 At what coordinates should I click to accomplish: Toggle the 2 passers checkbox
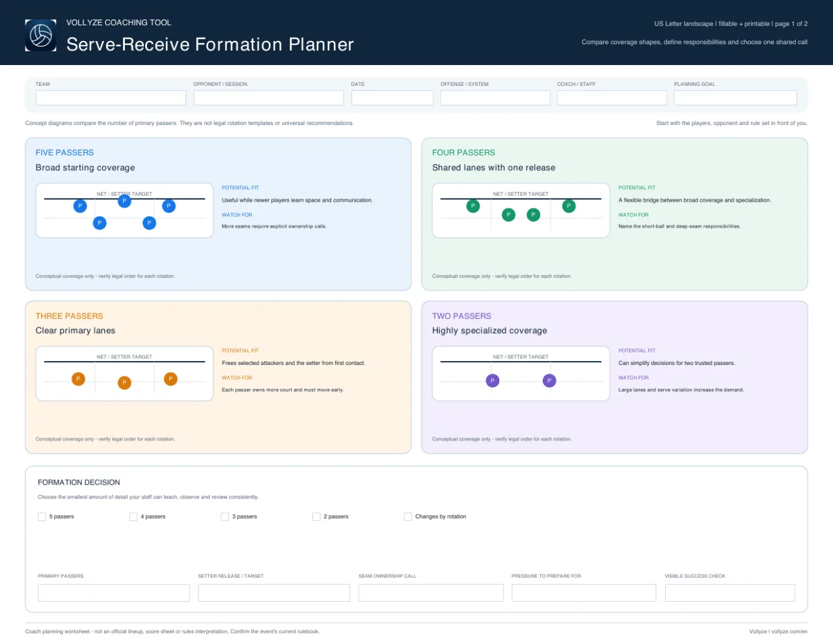[x=316, y=517]
